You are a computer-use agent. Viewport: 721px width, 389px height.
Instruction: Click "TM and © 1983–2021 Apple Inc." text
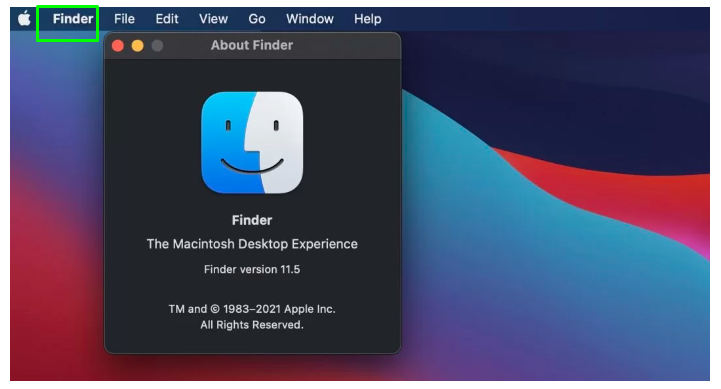click(x=252, y=309)
